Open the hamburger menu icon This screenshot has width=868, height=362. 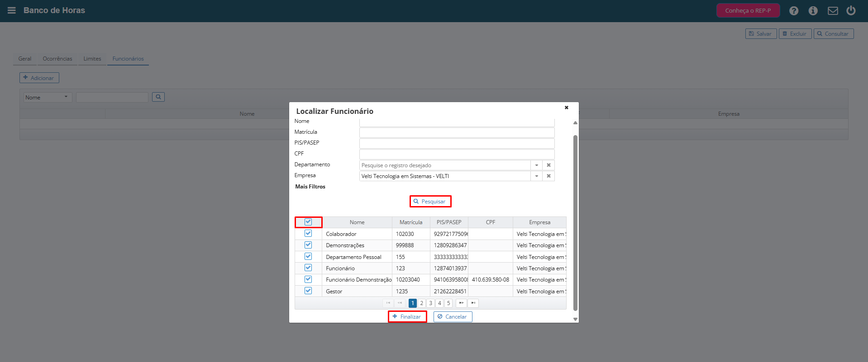12,10
